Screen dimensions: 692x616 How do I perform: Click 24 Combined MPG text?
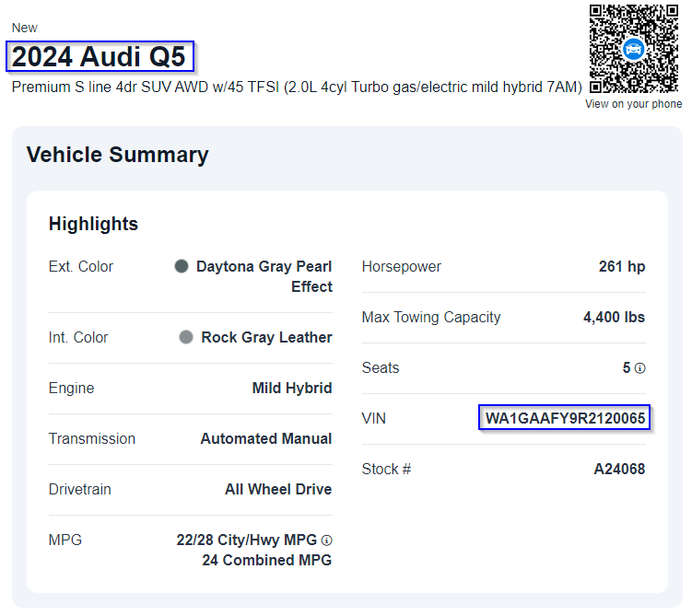[x=267, y=560]
